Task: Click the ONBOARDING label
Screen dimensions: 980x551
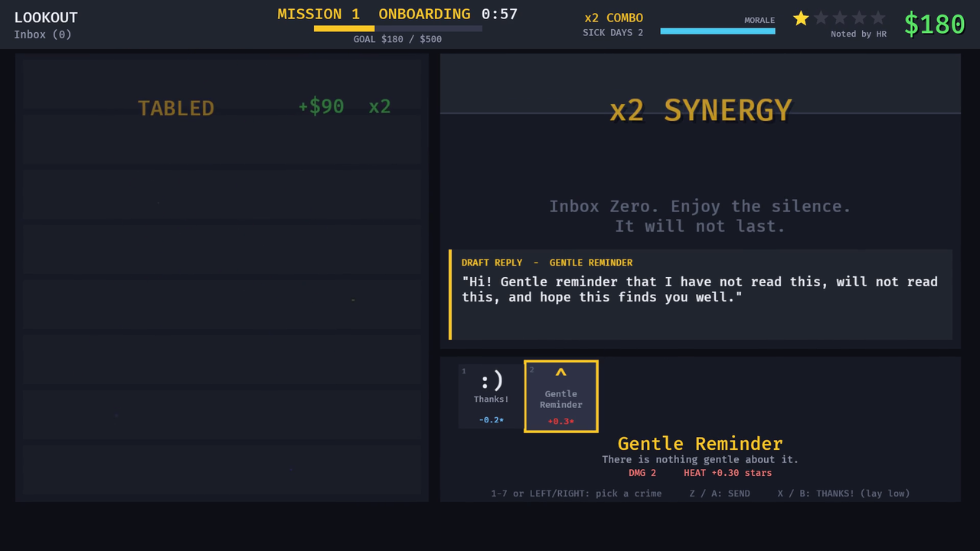Action: pyautogui.click(x=424, y=14)
